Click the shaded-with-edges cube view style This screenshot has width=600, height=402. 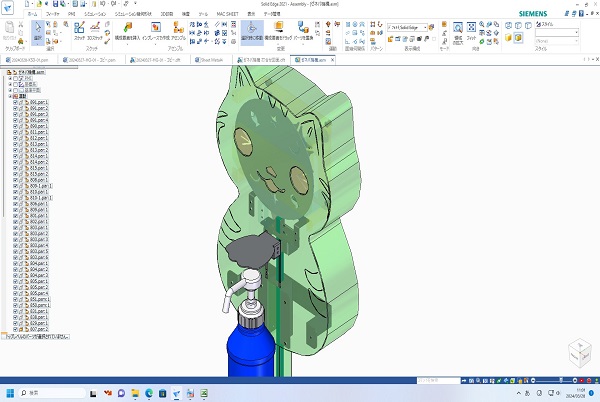(x=518, y=37)
